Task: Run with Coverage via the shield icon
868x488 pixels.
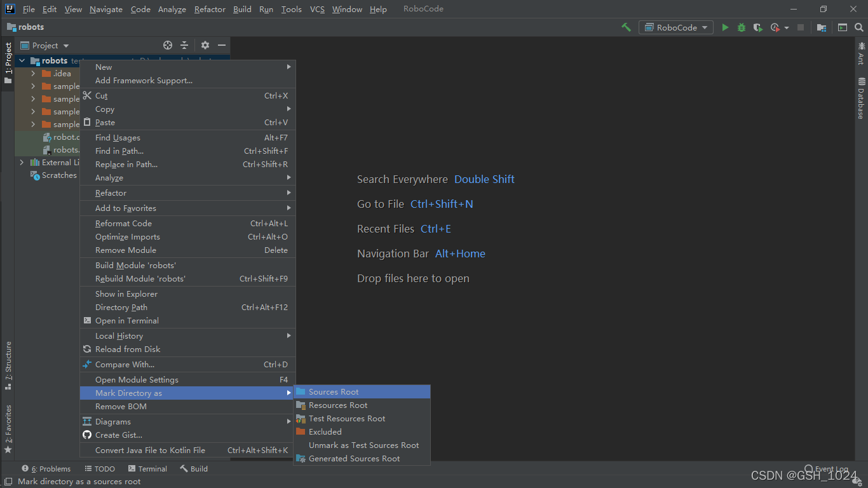Action: (x=757, y=27)
